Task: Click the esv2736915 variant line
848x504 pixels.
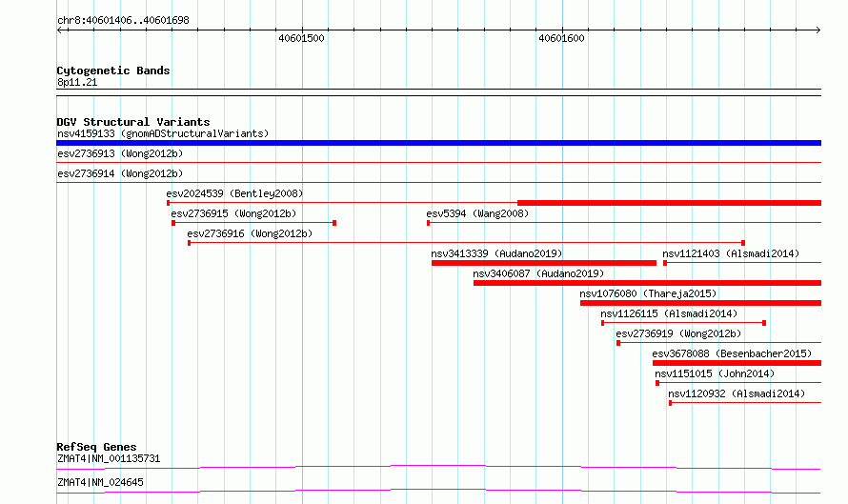Action: pos(254,223)
